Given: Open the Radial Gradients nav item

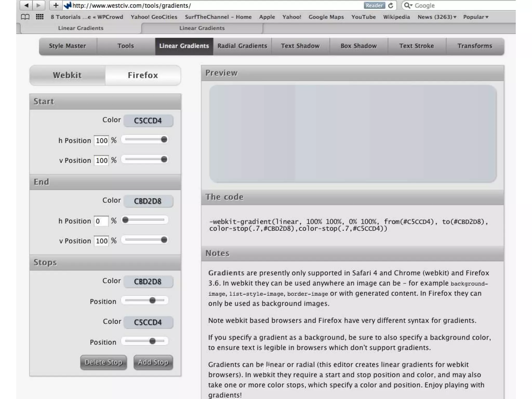Looking at the screenshot, I should (242, 46).
